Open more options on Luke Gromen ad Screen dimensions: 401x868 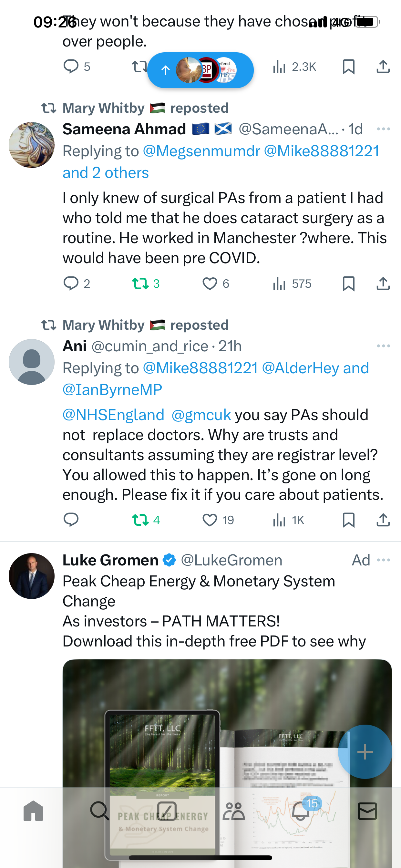(x=384, y=560)
